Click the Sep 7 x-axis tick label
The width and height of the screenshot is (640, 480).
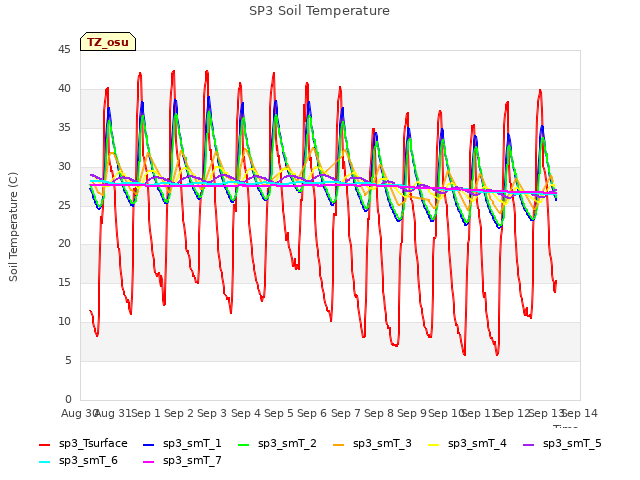click(x=346, y=413)
